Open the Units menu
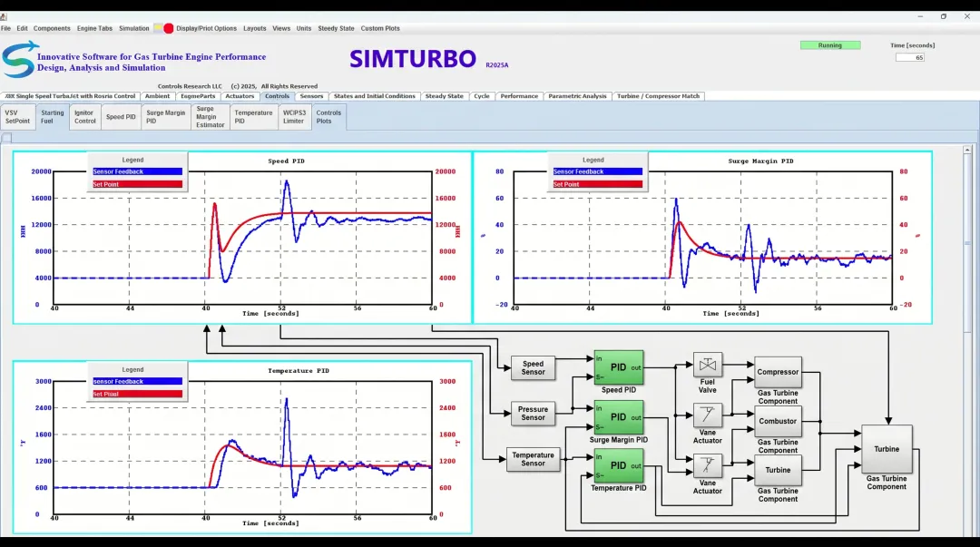Screen dimensions: 980x547 pos(304,28)
